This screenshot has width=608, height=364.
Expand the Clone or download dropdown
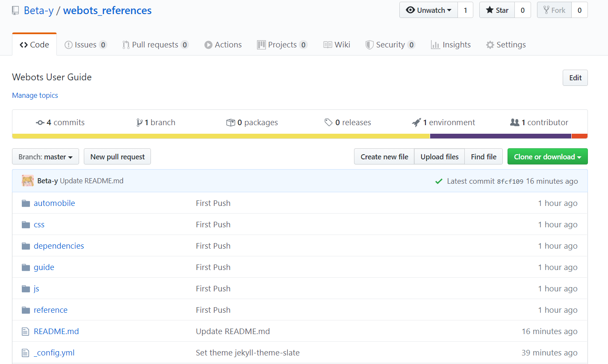point(547,157)
